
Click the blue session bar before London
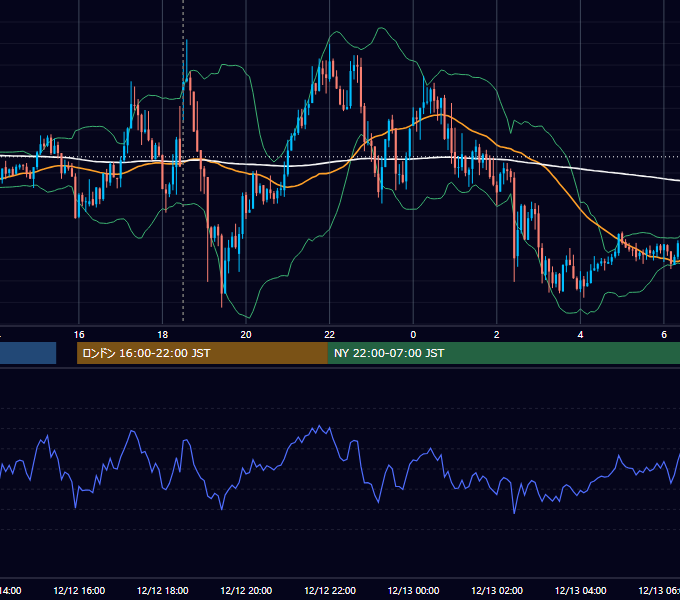pyautogui.click(x=28, y=353)
